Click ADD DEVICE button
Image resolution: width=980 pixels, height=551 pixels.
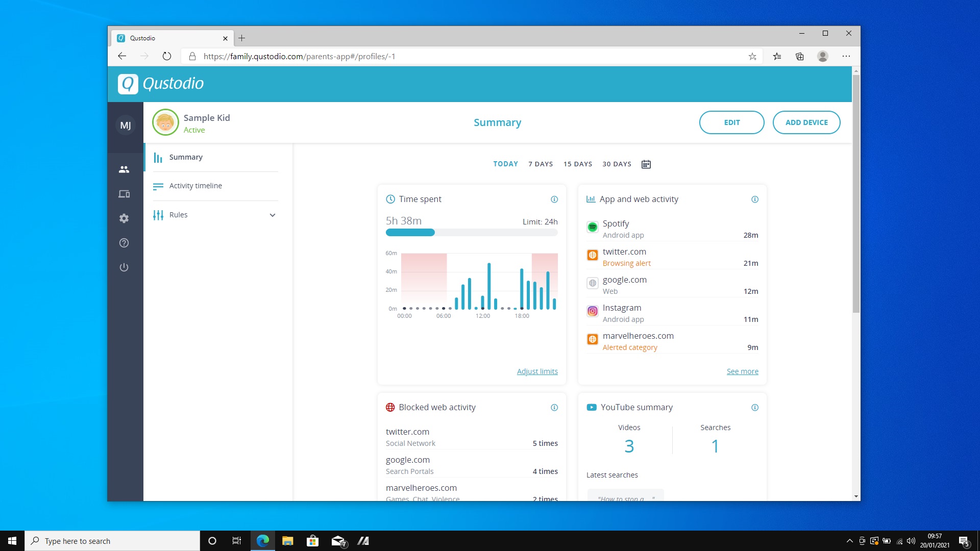pyautogui.click(x=807, y=122)
